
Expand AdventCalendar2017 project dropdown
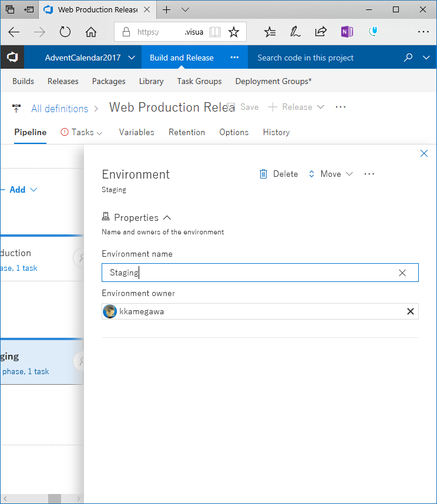(132, 58)
